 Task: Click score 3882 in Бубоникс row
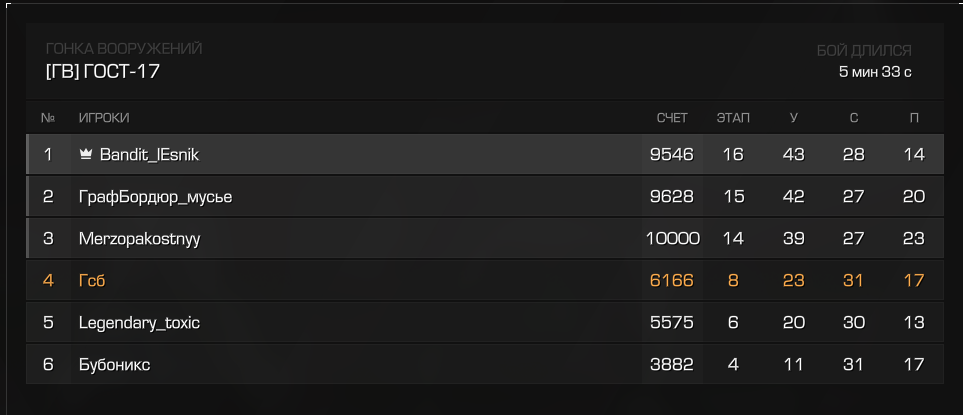[x=672, y=365]
